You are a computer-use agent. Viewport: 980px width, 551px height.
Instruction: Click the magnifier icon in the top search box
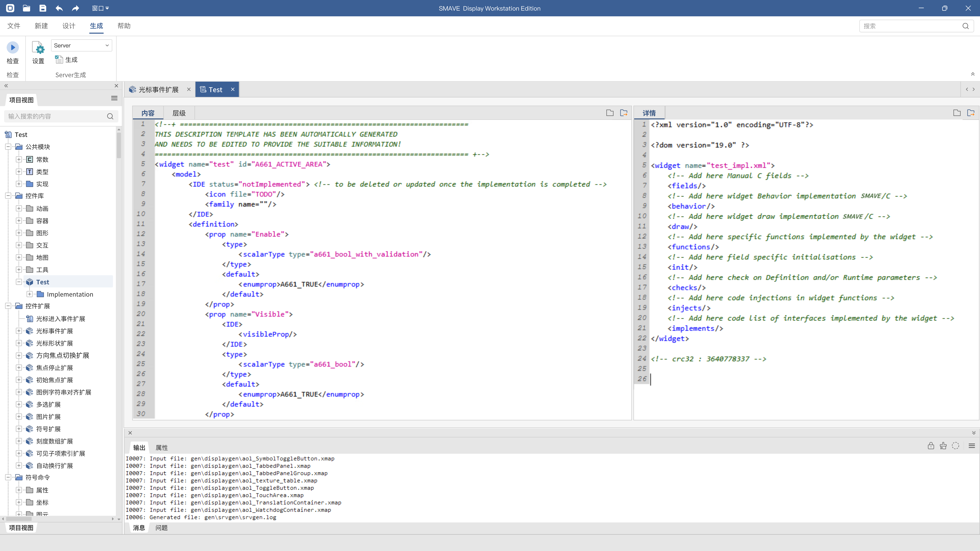tap(966, 26)
